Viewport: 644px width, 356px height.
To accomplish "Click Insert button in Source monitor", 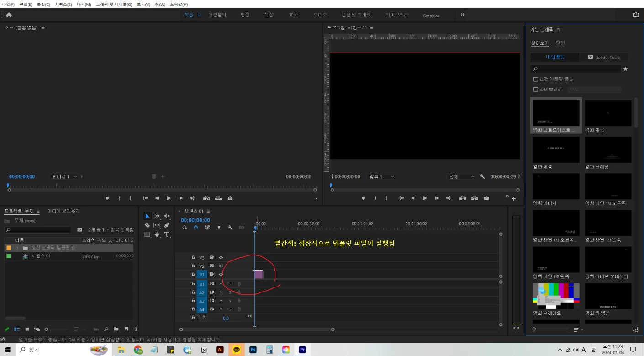I will pyautogui.click(x=206, y=198).
